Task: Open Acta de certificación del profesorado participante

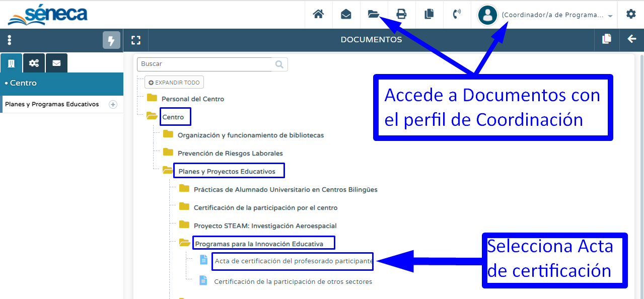Action: (293, 261)
